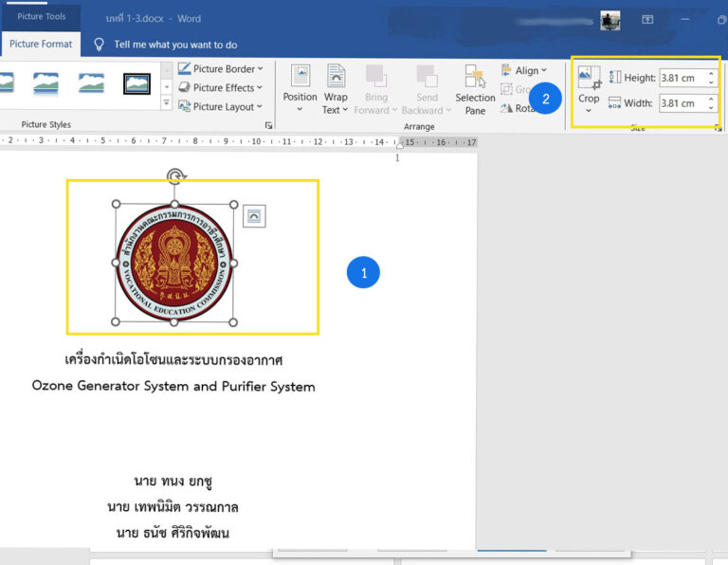Click the Layout Options icon beside the logo
The height and width of the screenshot is (565, 728).
[254, 216]
